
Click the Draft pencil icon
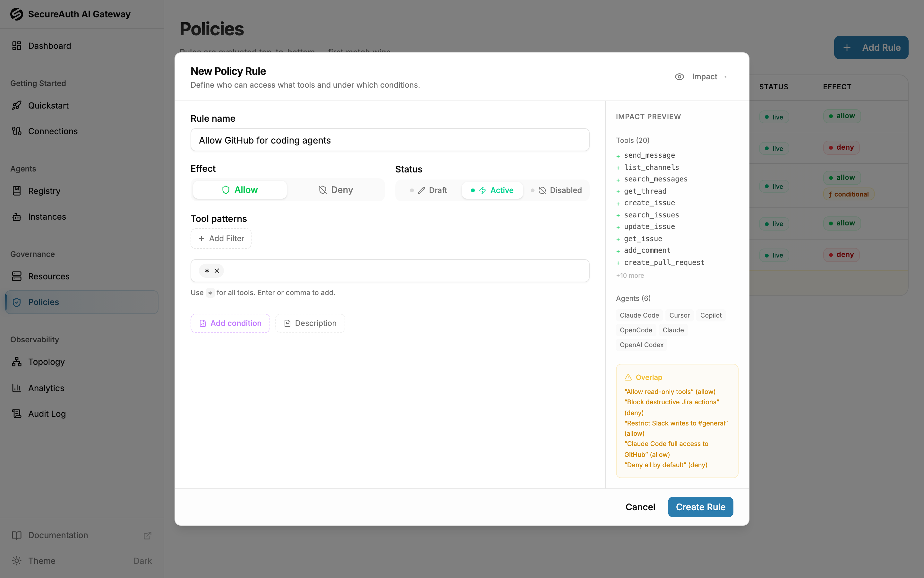tap(422, 190)
